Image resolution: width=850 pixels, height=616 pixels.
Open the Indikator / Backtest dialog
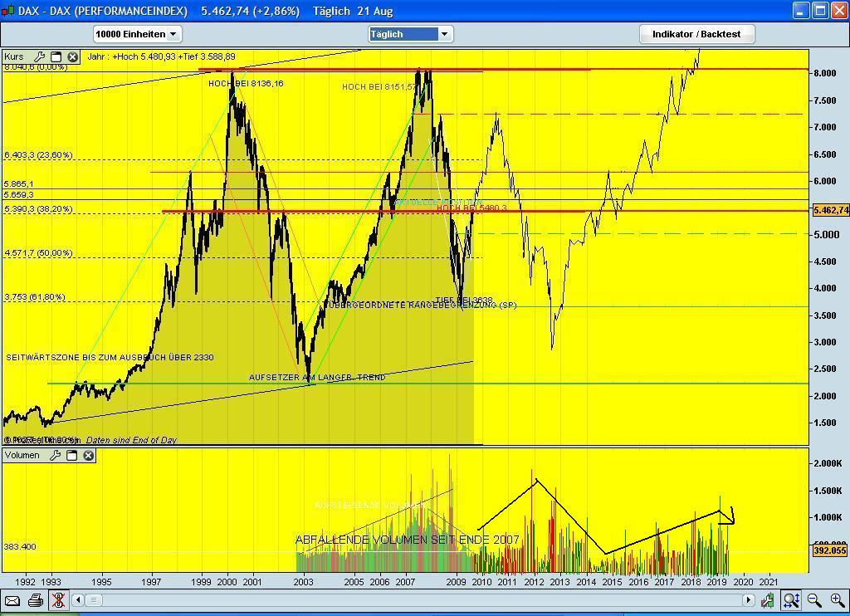[x=696, y=34]
